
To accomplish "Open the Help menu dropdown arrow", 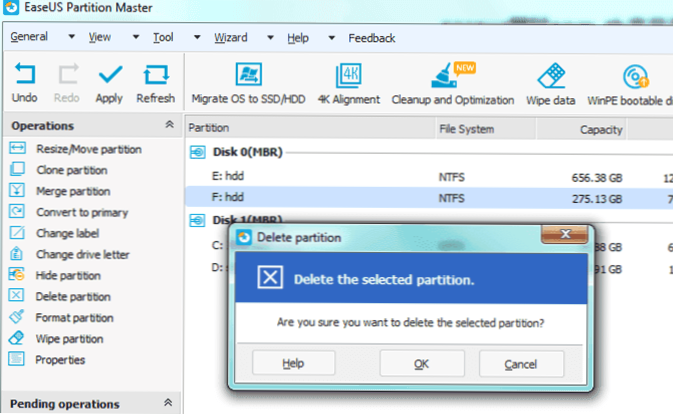I will pos(331,38).
